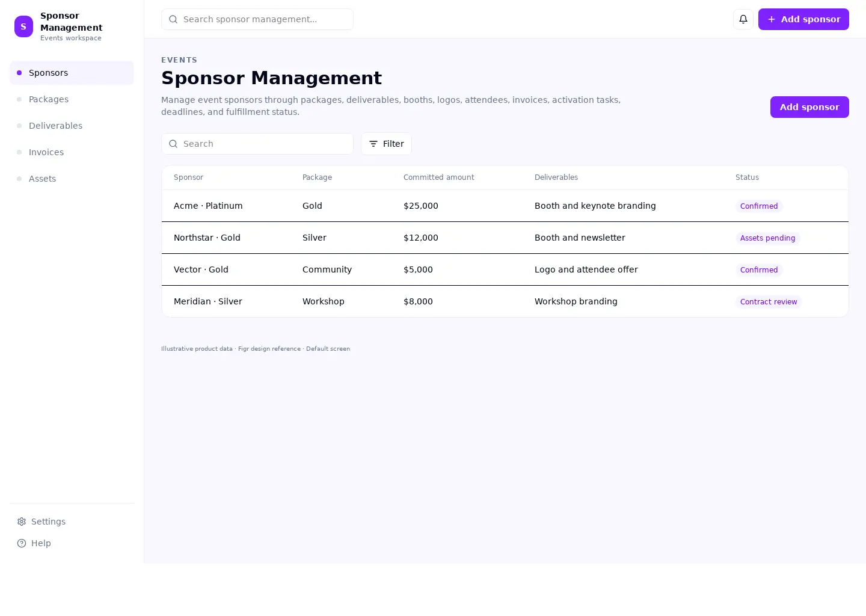Select the Meridian · Silver sponsor
Screen dimensions: 866x616
[x=208, y=301]
